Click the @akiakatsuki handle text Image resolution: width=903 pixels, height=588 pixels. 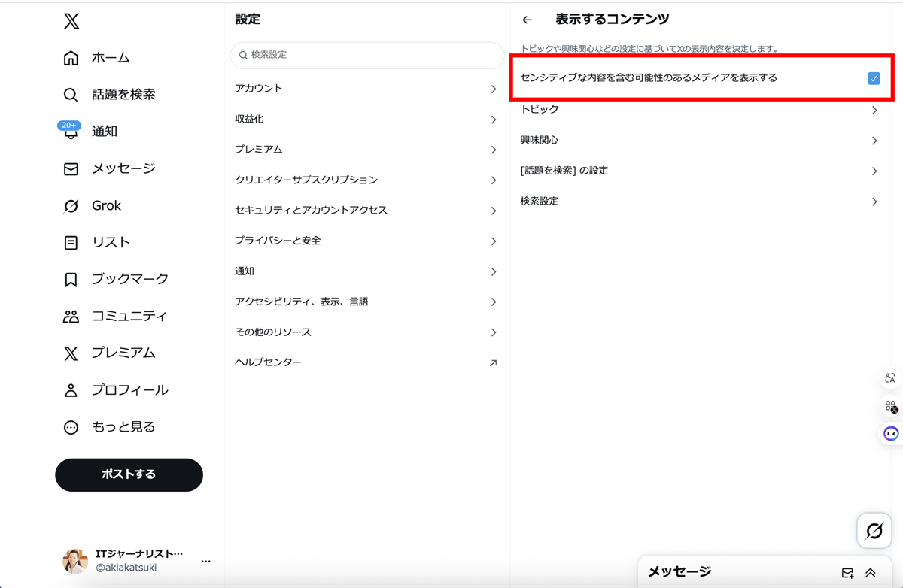126,568
